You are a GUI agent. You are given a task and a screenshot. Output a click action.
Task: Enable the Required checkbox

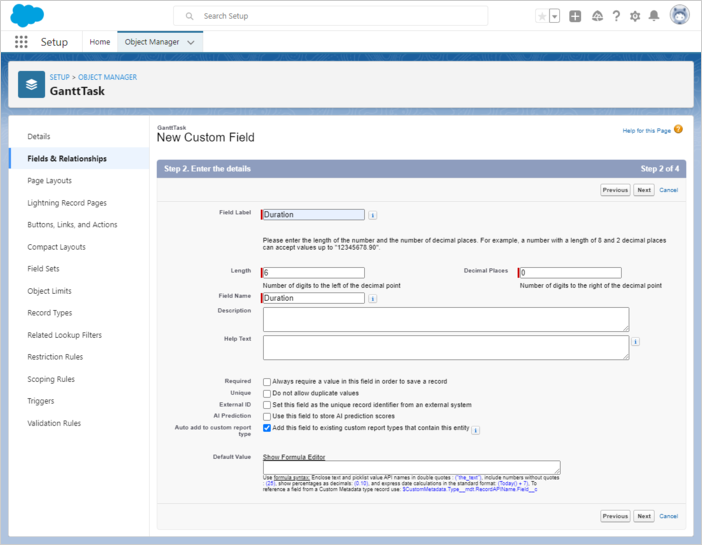click(x=267, y=382)
